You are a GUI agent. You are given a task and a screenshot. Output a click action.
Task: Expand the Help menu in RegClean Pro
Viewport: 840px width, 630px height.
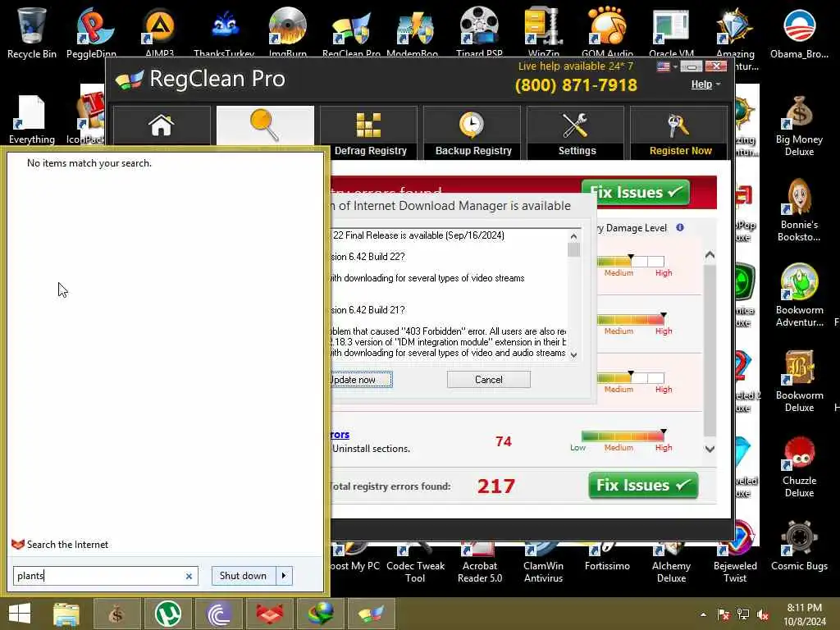pos(705,84)
